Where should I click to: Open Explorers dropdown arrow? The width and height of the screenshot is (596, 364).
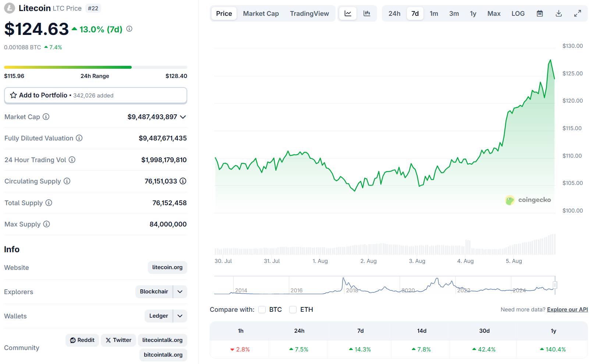click(180, 292)
